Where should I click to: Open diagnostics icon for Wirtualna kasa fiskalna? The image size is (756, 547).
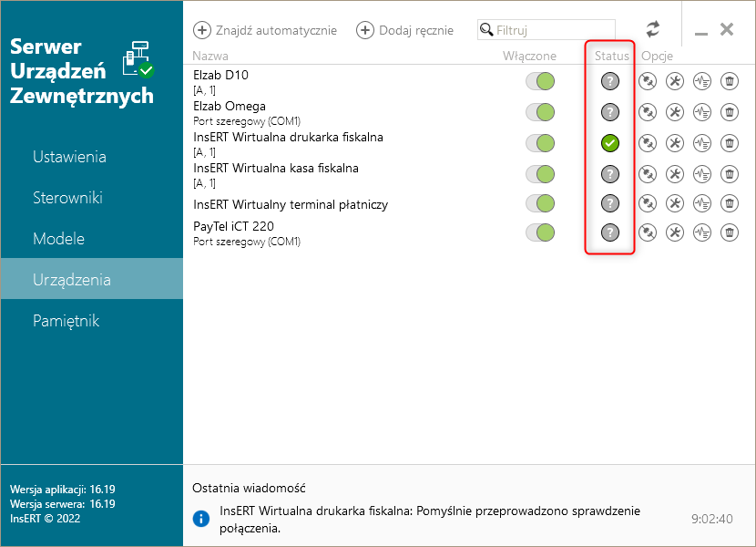coord(702,174)
